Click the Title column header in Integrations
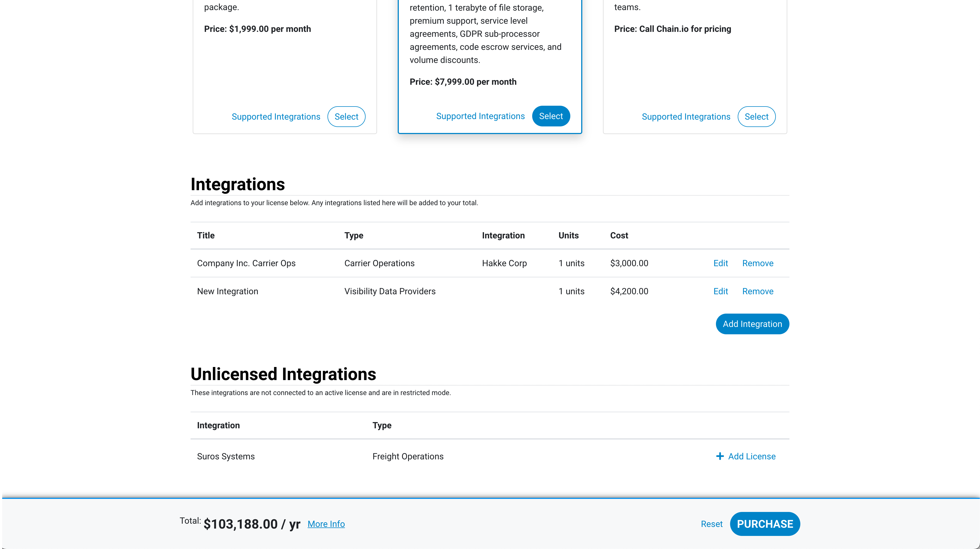Viewport: 980px width, 549px height. pos(206,235)
